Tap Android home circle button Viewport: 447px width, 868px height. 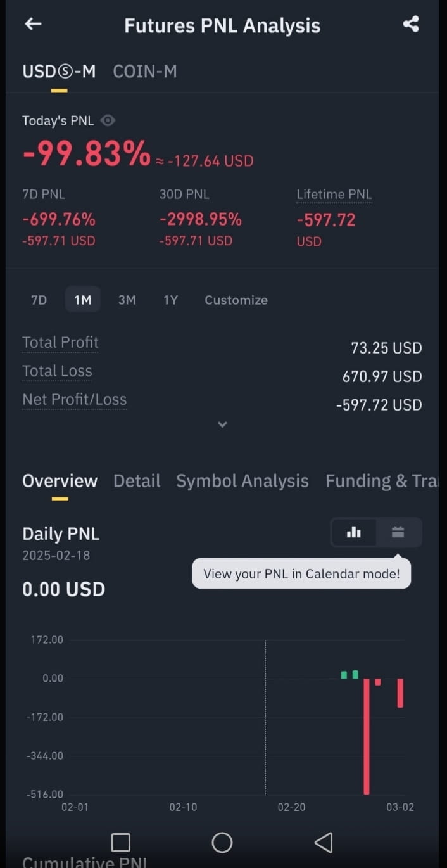click(222, 843)
